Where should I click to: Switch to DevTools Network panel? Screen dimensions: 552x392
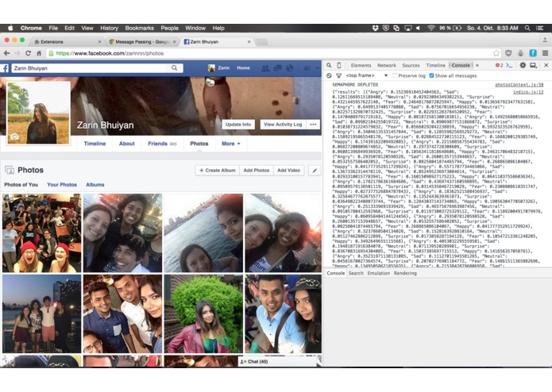pyautogui.click(x=387, y=65)
